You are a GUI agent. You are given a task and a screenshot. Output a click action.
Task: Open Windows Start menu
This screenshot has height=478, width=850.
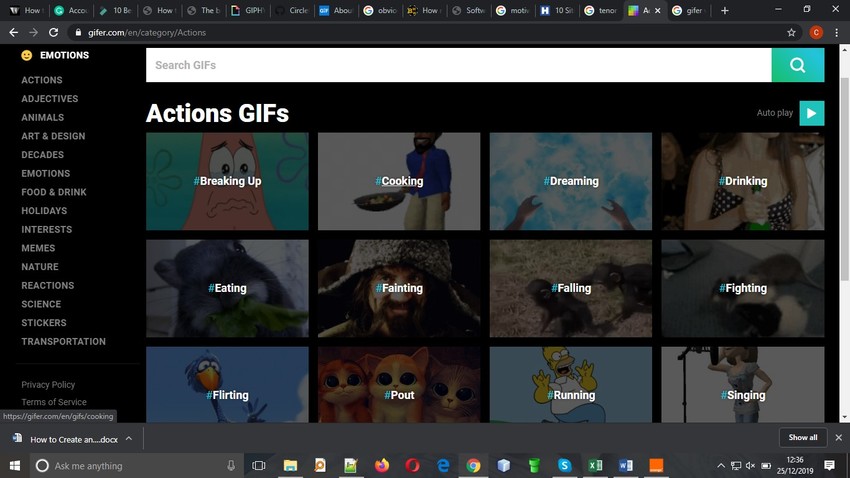pyautogui.click(x=15, y=466)
